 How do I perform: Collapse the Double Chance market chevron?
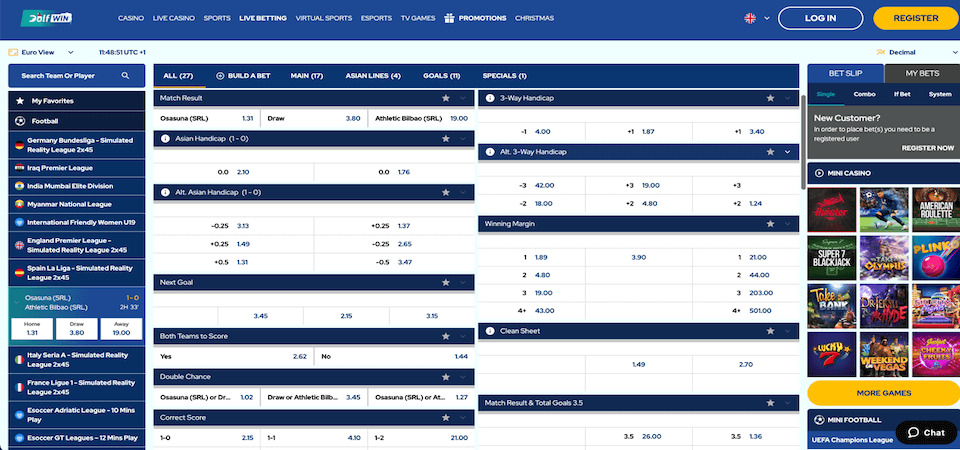(463, 377)
